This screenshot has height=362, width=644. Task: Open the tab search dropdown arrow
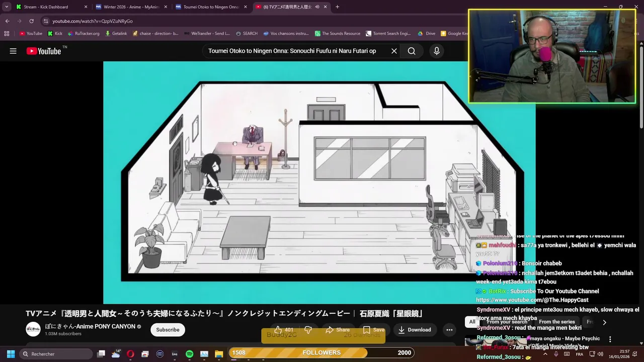7,7
